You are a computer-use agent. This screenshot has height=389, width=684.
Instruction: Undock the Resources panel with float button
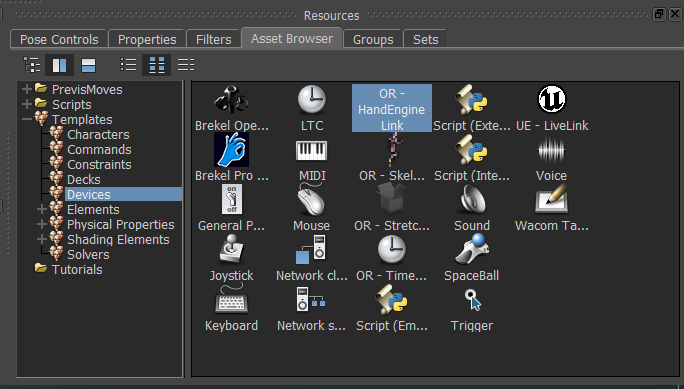click(x=659, y=14)
